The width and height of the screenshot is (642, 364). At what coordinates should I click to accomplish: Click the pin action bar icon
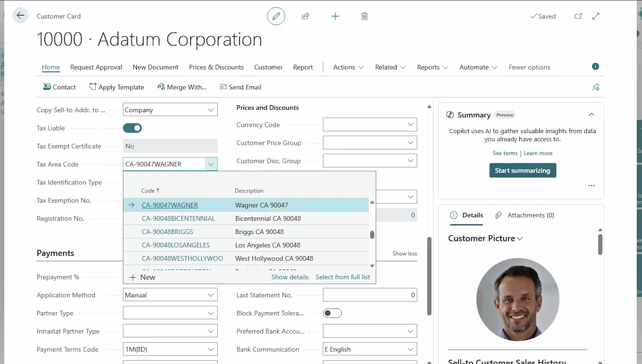point(595,87)
